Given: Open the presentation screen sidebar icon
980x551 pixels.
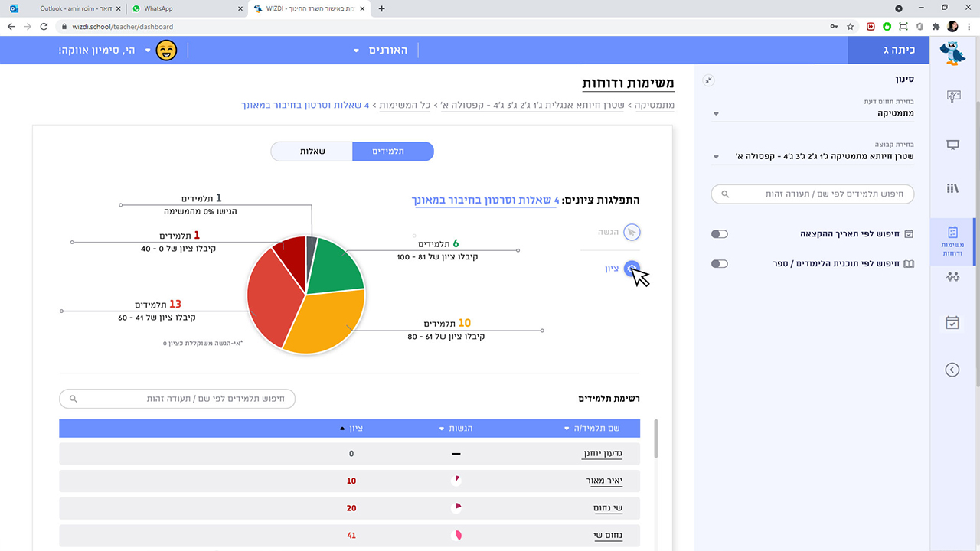Looking at the screenshot, I should click(952, 145).
